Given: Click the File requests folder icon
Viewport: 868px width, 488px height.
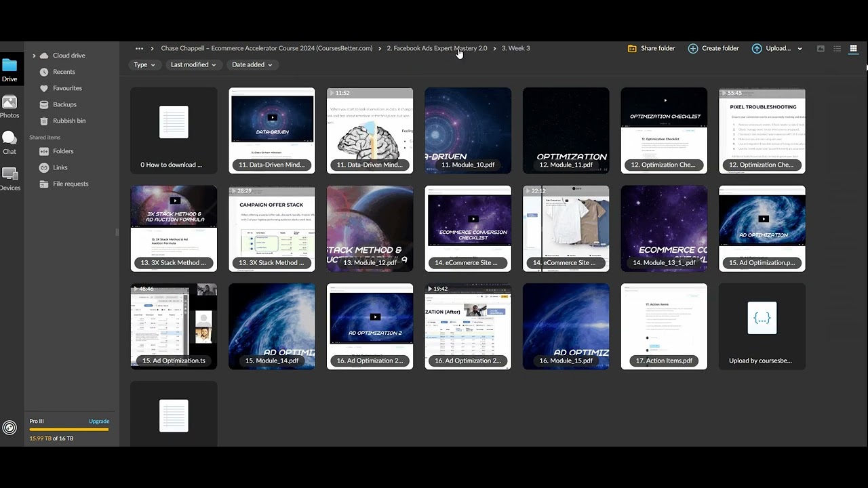Looking at the screenshot, I should pyautogui.click(x=44, y=184).
